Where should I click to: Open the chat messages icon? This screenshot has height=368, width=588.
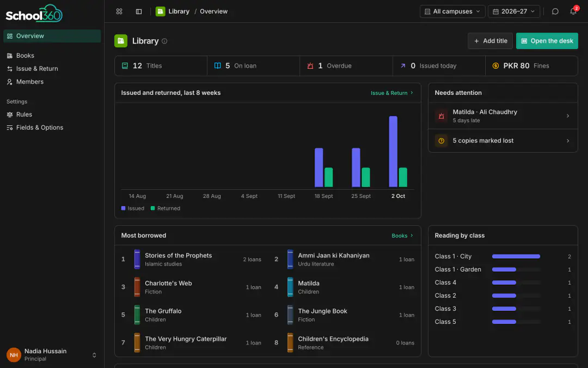click(x=555, y=11)
